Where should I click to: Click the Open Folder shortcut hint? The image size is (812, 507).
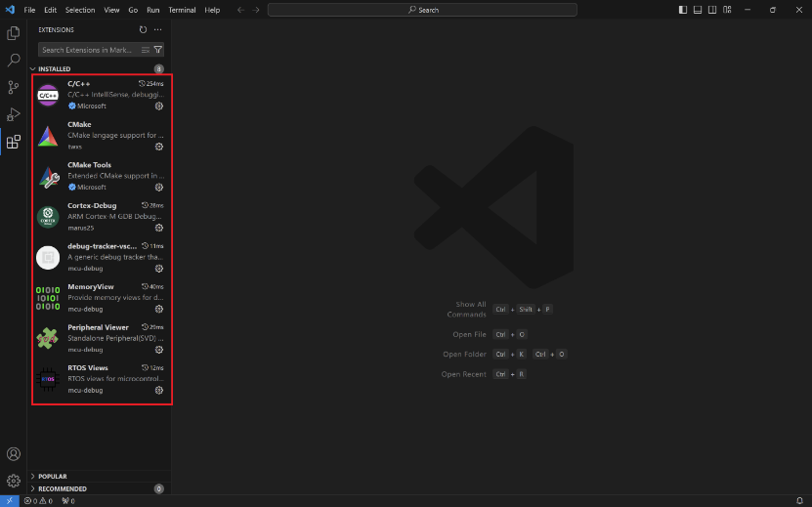pos(504,355)
